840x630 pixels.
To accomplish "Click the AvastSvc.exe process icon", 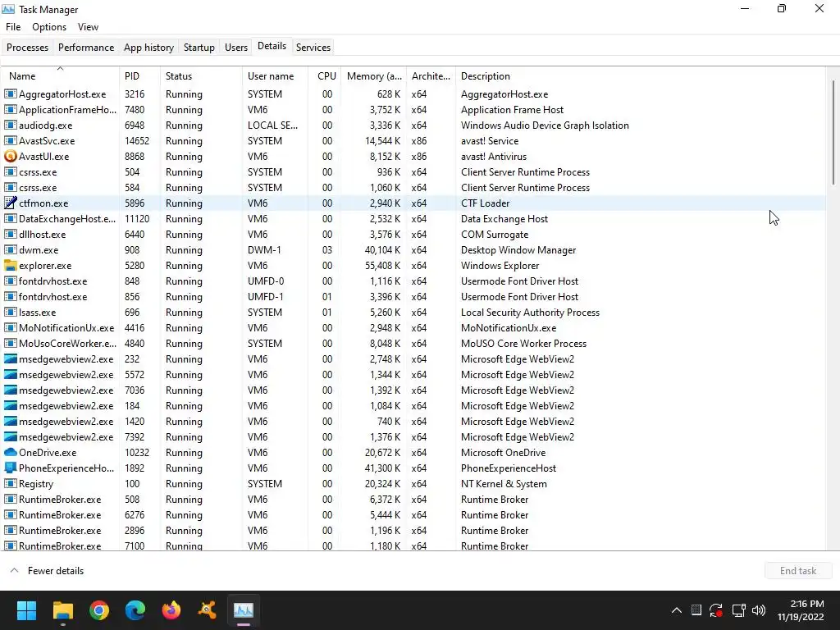I will (x=10, y=141).
